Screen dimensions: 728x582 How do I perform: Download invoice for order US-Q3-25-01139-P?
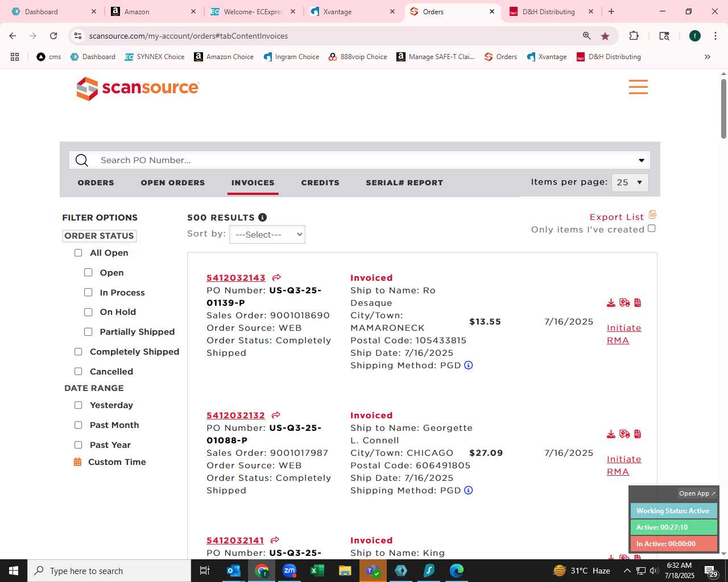click(x=611, y=303)
